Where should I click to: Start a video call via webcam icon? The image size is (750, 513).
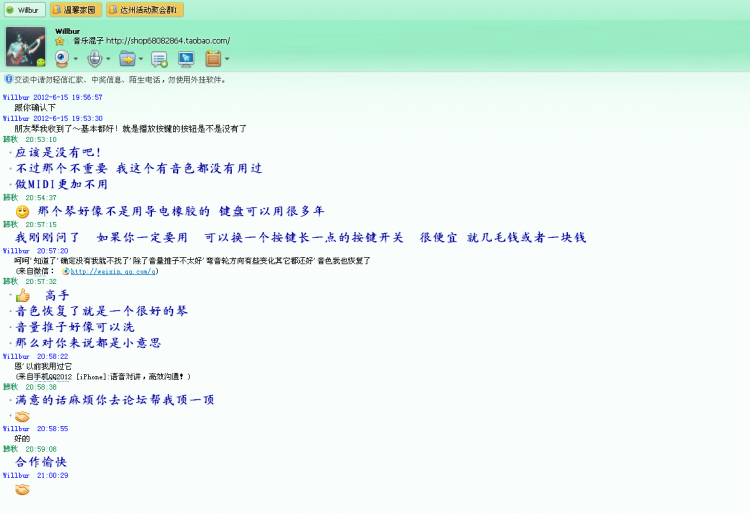click(62, 59)
